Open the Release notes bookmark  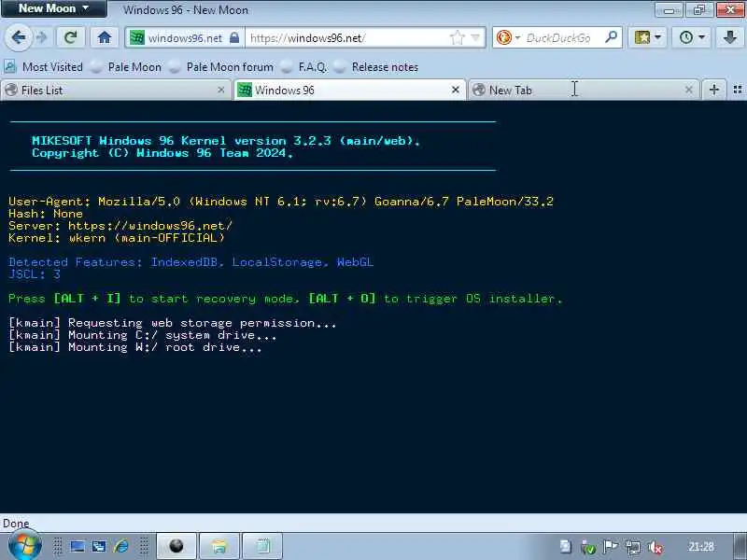[x=376, y=66]
